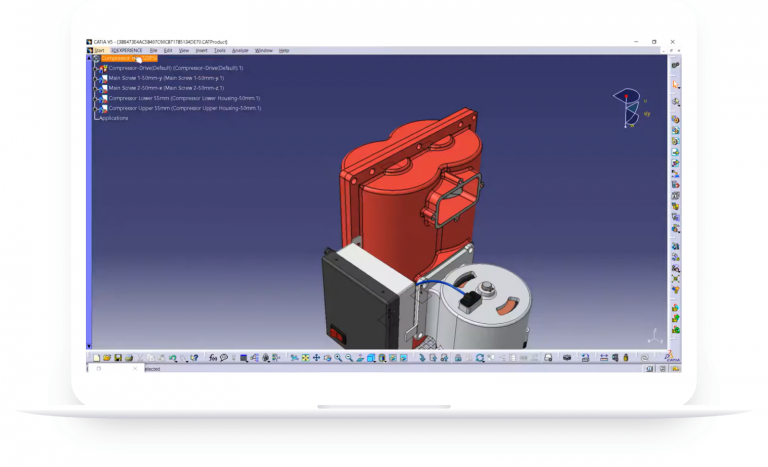Image resolution: width=768 pixels, height=467 pixels.
Task: Click the Undo arrow icon
Action: [172, 358]
